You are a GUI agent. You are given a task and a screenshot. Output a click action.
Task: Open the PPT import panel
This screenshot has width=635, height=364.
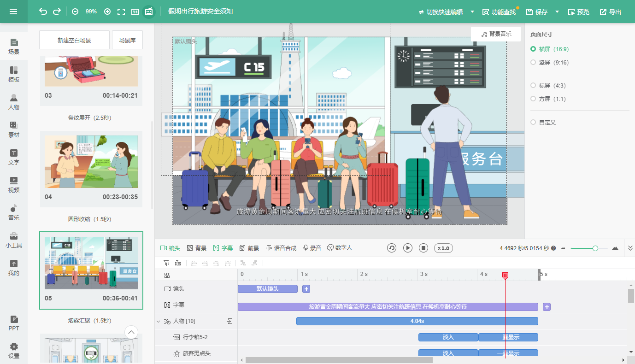(x=14, y=323)
